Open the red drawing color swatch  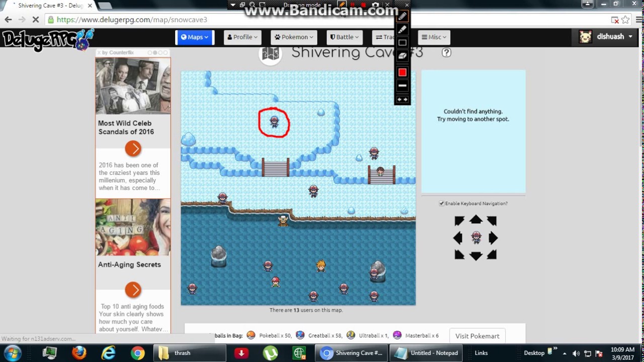402,72
